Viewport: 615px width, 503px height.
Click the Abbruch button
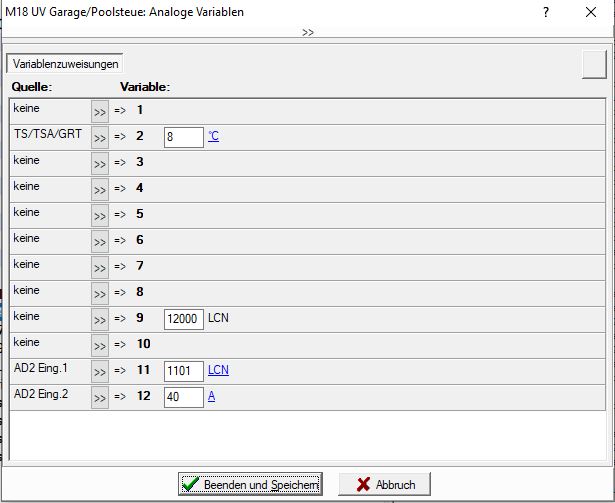pyautogui.click(x=384, y=484)
